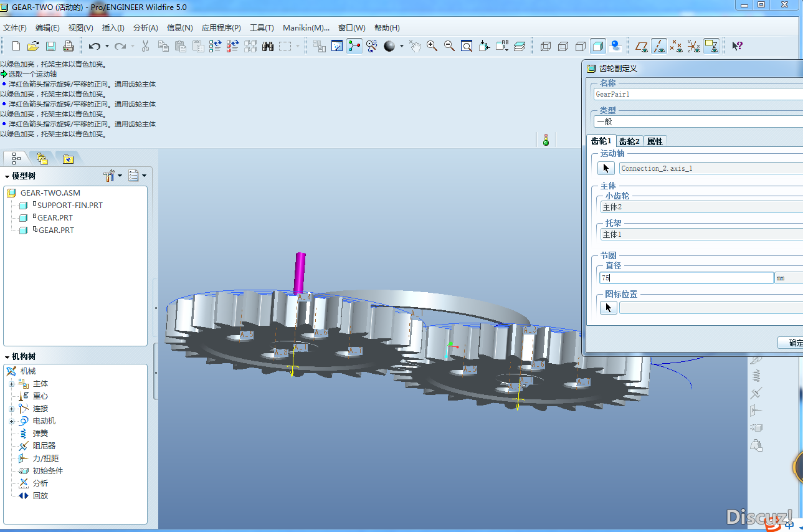The width and height of the screenshot is (803, 532).
Task: Save the model with the floppy disk icon
Action: point(51,46)
